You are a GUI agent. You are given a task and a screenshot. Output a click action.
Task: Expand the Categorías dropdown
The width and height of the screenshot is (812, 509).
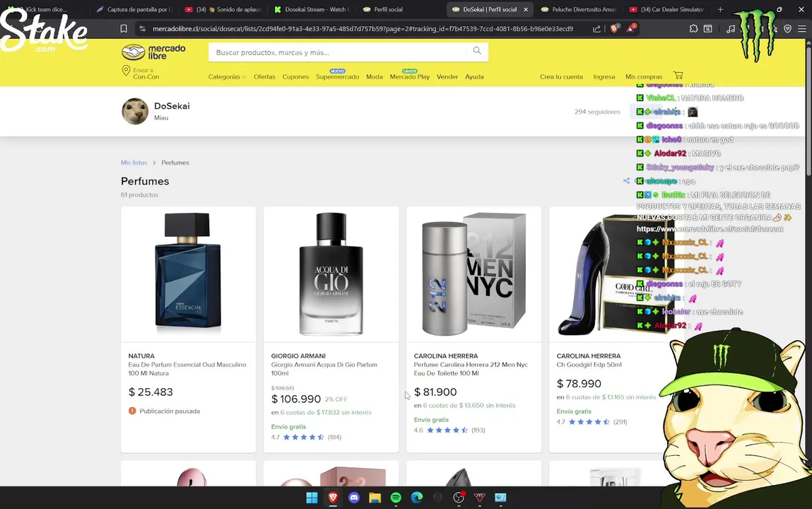click(x=227, y=76)
